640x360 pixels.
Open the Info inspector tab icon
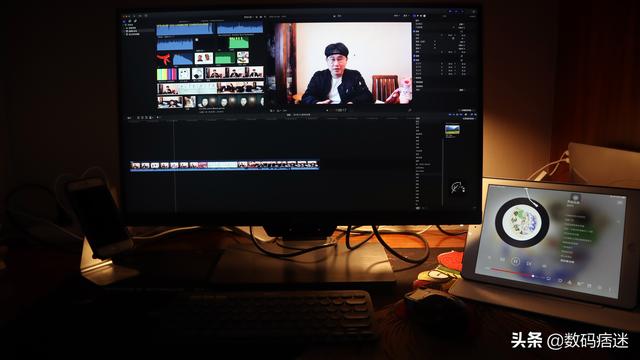[x=424, y=16]
